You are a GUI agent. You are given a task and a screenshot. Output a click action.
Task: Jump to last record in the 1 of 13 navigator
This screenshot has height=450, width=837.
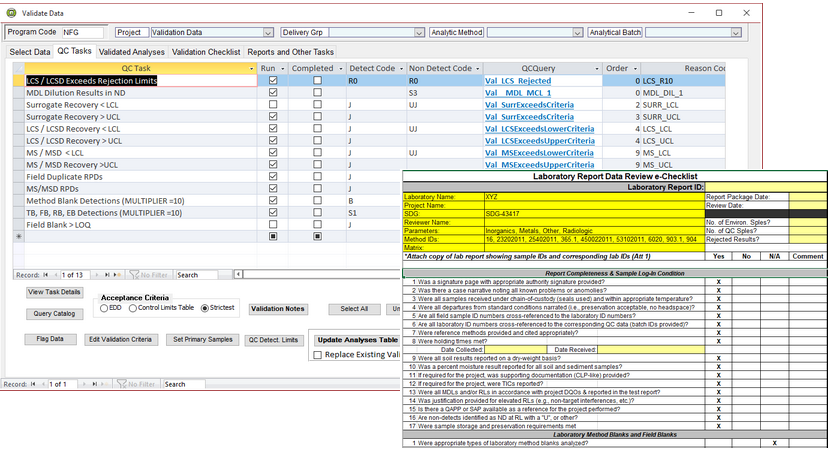click(x=107, y=275)
